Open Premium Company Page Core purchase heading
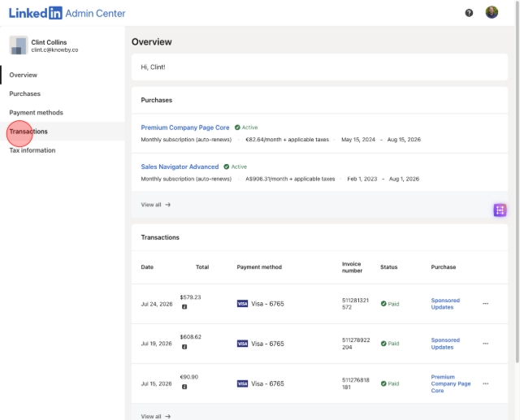The width and height of the screenshot is (520, 420). pos(185,128)
